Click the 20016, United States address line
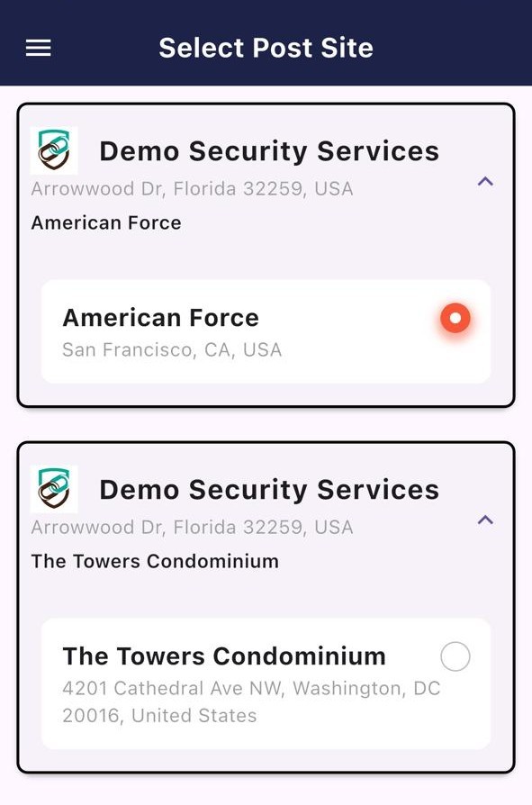This screenshot has height=805, width=532. tap(159, 716)
